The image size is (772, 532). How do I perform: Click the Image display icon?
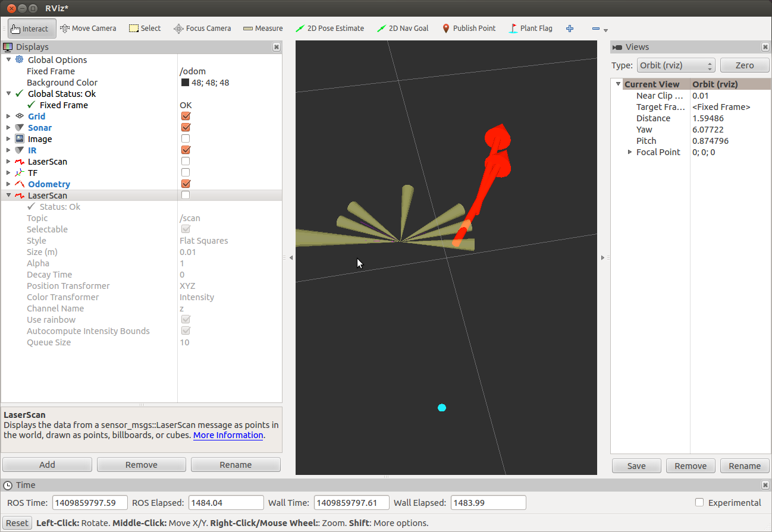pyautogui.click(x=19, y=138)
